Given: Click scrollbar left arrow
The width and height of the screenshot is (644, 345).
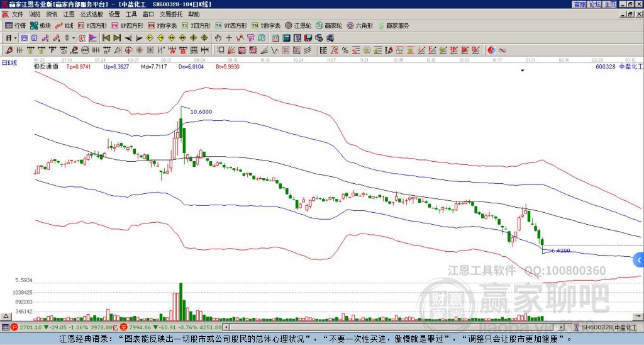Looking at the screenshot, I should coord(226,327).
